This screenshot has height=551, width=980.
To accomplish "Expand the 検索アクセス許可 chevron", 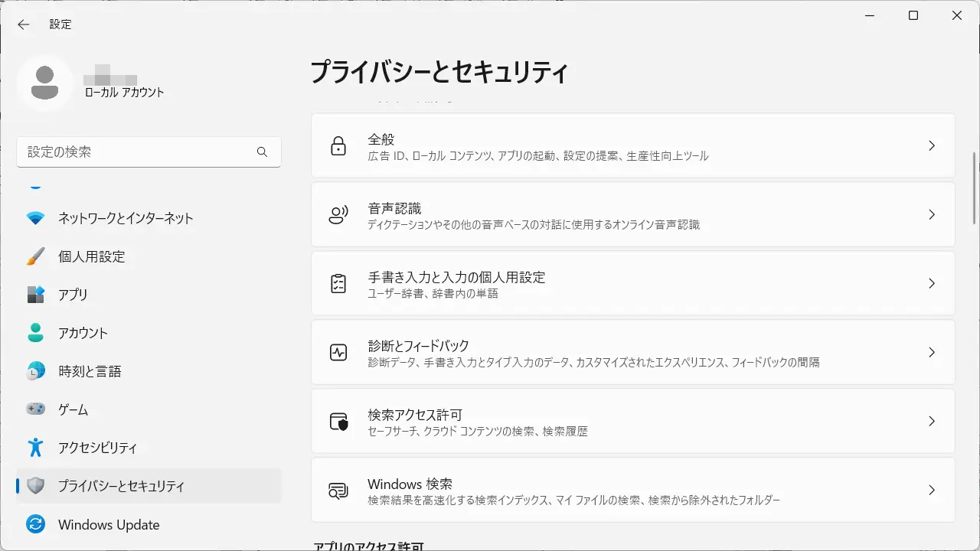I will coord(932,421).
